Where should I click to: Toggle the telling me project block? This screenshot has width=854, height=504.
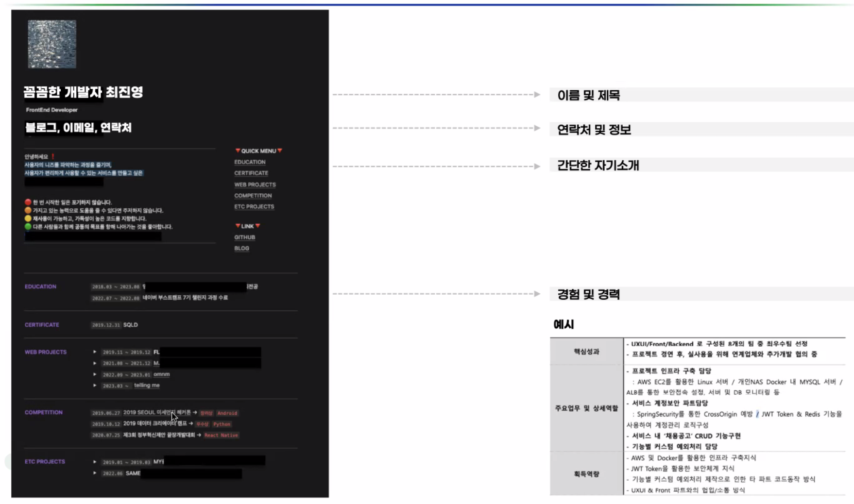[94, 385]
